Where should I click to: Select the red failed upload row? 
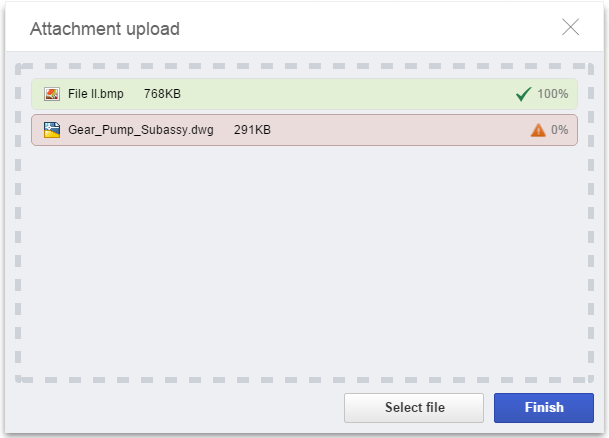pyautogui.click(x=304, y=130)
